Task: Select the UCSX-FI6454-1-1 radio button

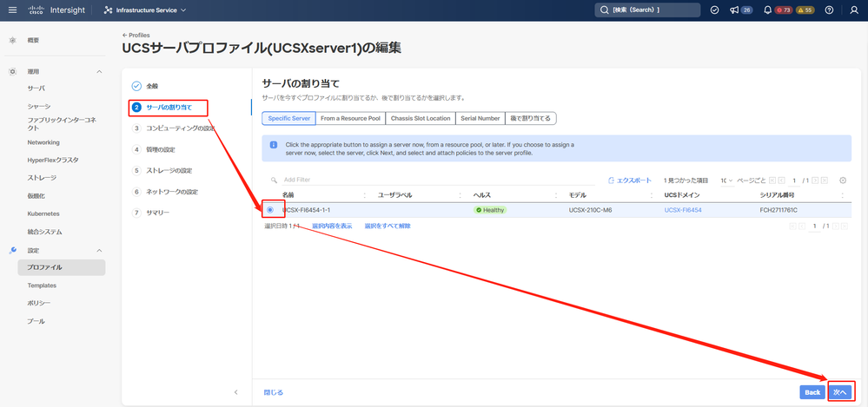Action: pos(269,210)
